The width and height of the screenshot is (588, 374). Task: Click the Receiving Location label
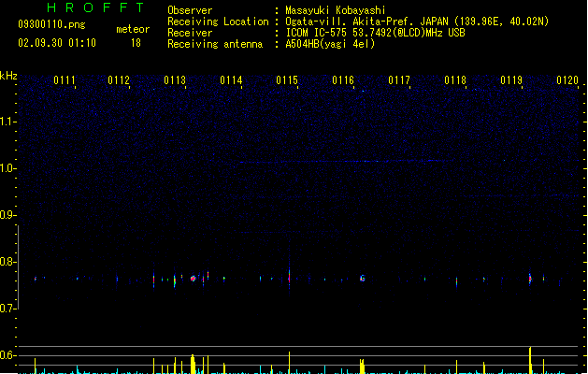tap(218, 22)
